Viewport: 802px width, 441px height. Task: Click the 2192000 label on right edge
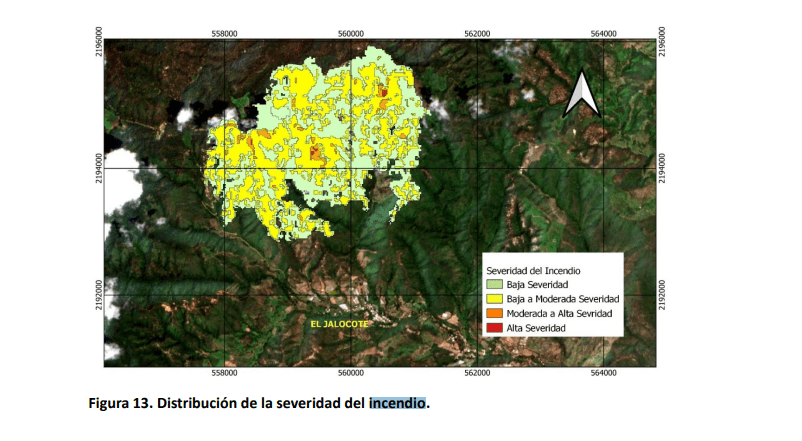[664, 296]
